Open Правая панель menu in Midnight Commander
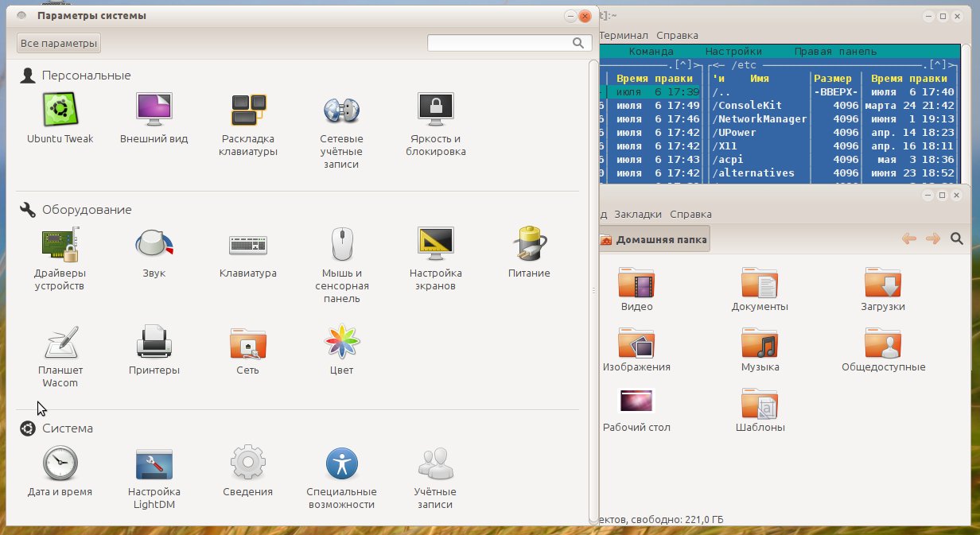This screenshot has width=980, height=535. (835, 52)
